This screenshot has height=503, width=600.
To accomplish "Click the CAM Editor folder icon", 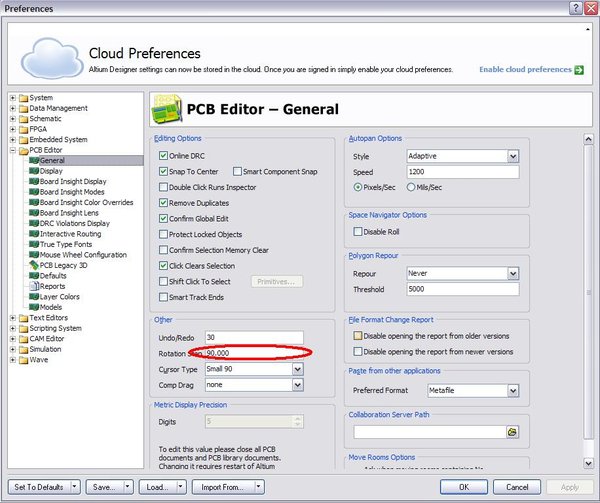I will [x=24, y=339].
